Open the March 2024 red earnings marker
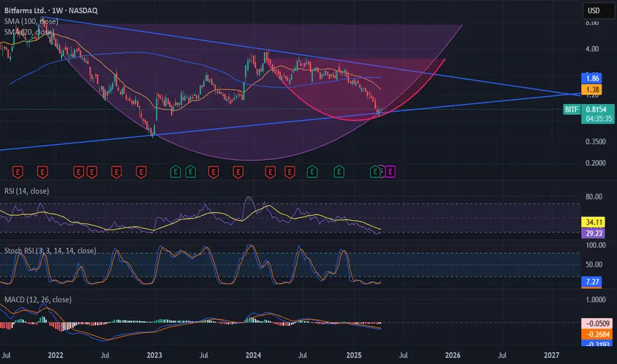617x364 pixels. coord(270,172)
